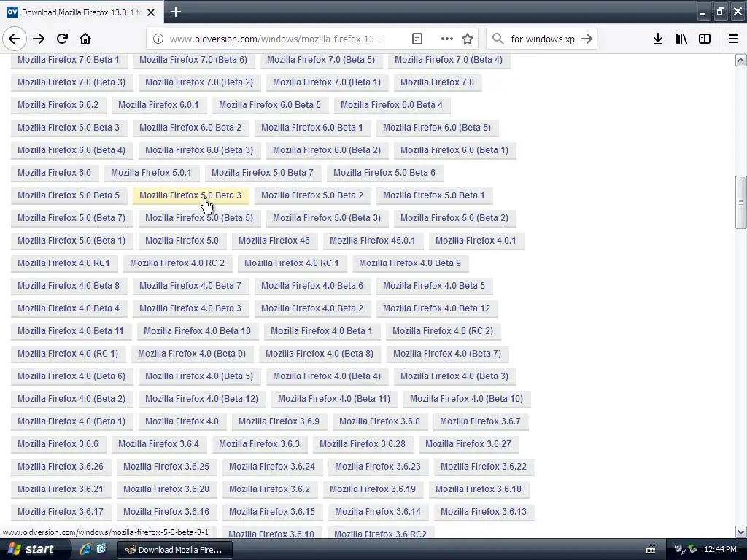Image resolution: width=747 pixels, height=560 pixels.
Task: Open Mozilla Firefox 4.0 Beta 12 link
Action: point(436,308)
